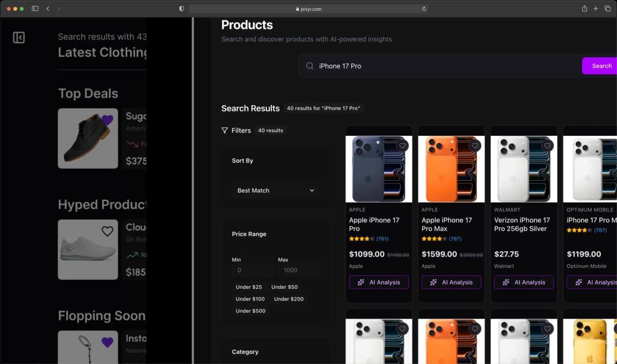Favorite the Apple iPhone 17 Pro Max heart
The height and width of the screenshot is (364, 617).
tap(475, 146)
